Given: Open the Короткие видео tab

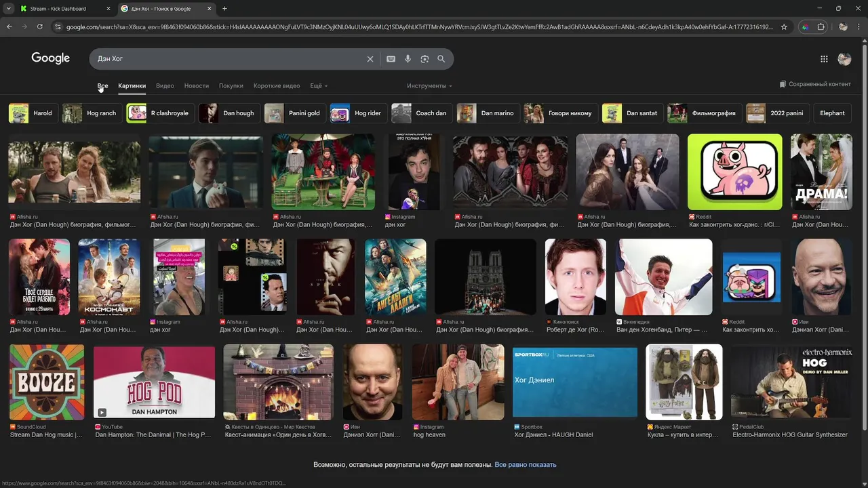Looking at the screenshot, I should [x=277, y=86].
